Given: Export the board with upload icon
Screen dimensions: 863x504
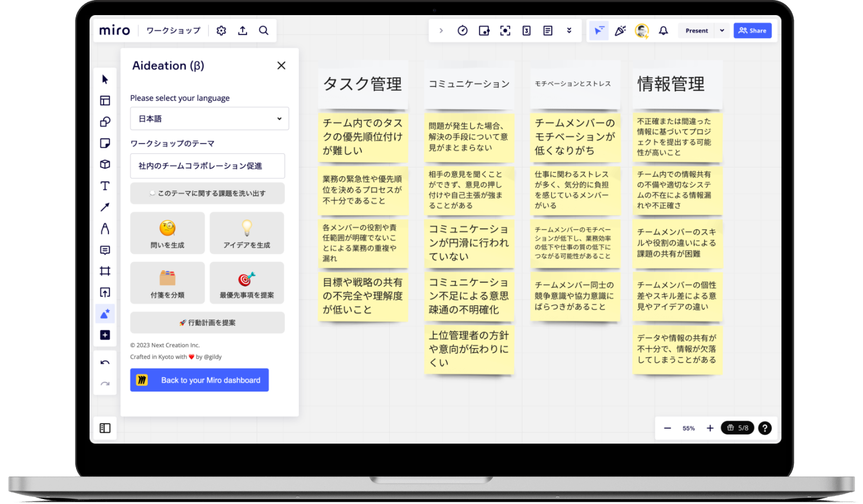Looking at the screenshot, I should 243,31.
